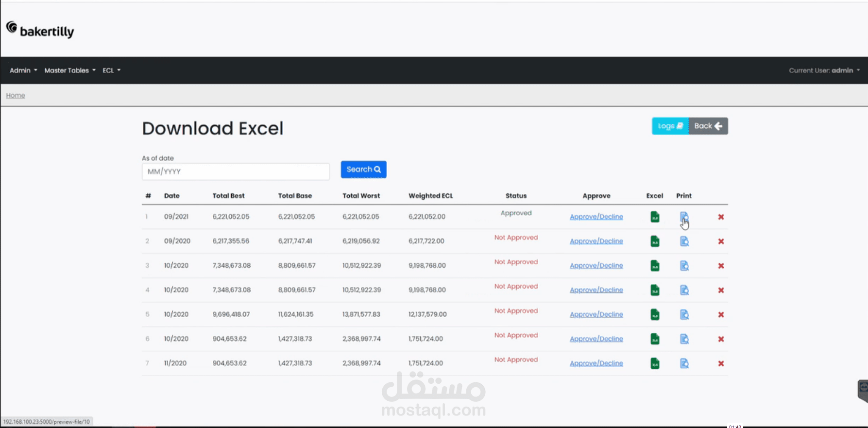The height and width of the screenshot is (428, 868).
Task: Delete row 4 with red X
Action: [721, 290]
